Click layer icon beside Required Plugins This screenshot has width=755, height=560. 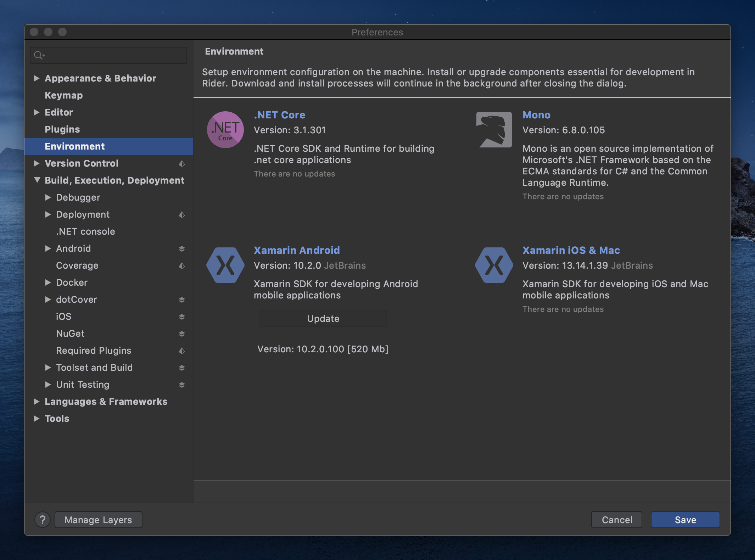point(182,351)
